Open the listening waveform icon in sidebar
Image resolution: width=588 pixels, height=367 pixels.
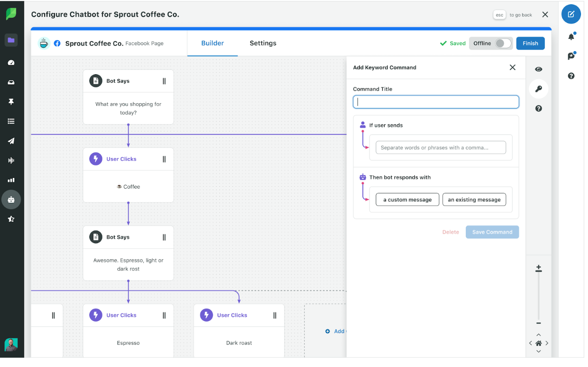tap(11, 161)
